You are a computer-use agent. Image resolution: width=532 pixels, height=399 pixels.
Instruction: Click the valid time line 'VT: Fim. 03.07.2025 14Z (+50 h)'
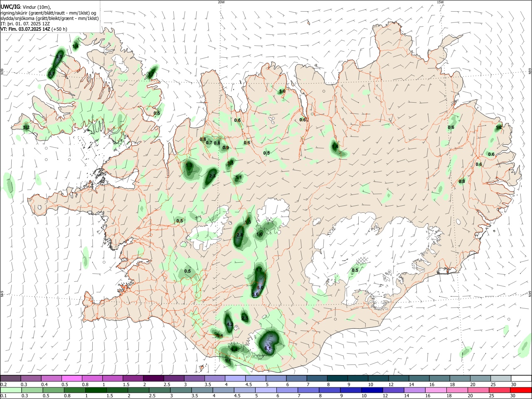click(x=34, y=29)
